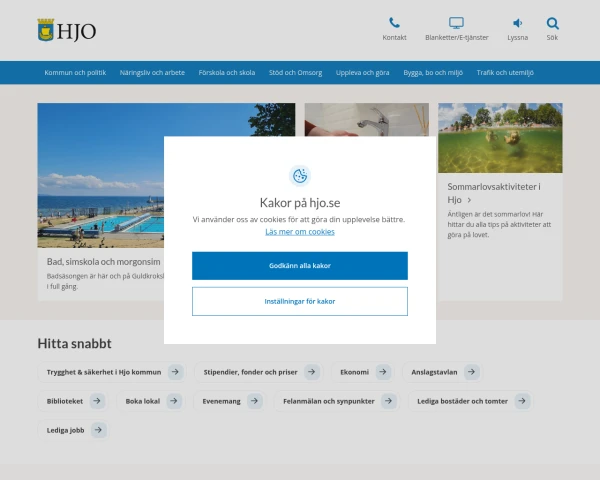Click arrow icon beside Biblioteket
Viewport: 600px width, 480px height.
[97, 401]
